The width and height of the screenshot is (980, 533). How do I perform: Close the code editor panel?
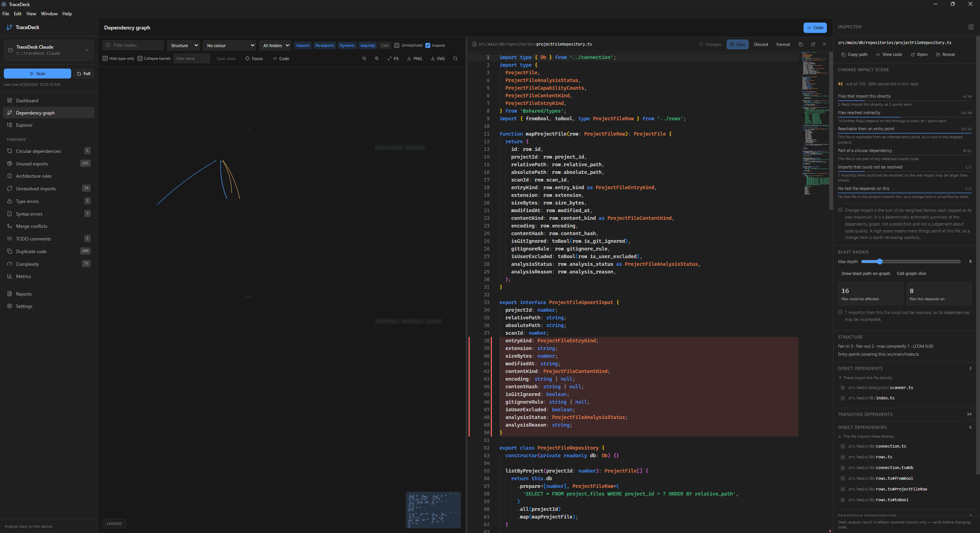point(824,44)
